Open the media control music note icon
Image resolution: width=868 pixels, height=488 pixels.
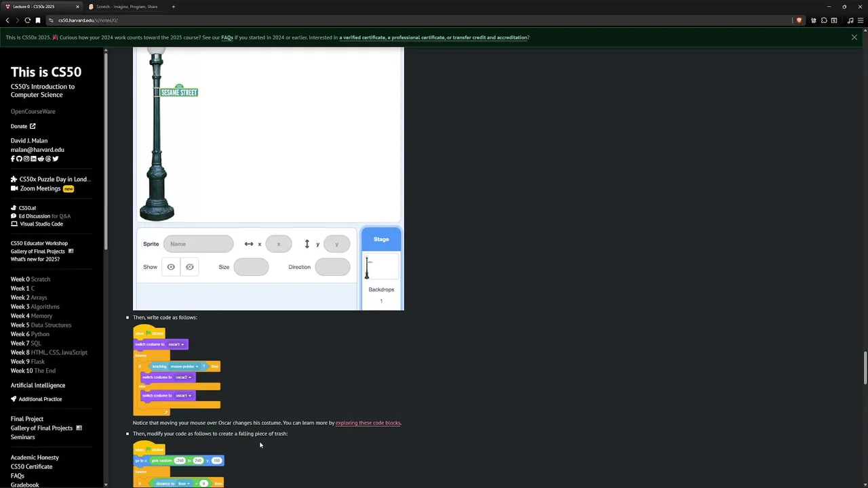point(850,20)
